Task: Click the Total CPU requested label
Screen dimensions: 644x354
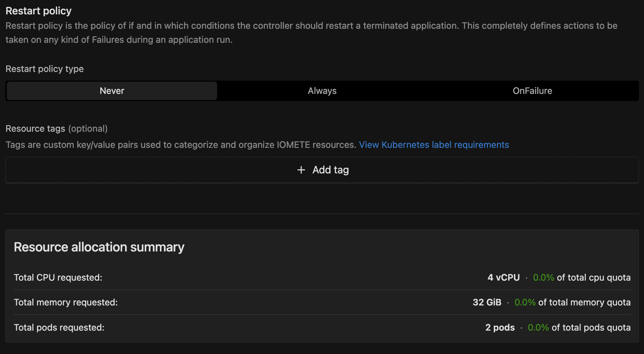Action: (58, 278)
